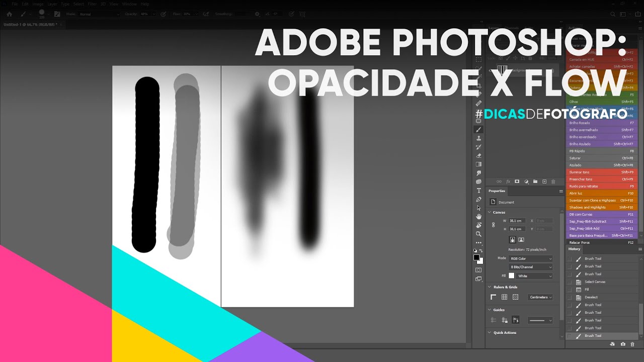Set canvas to landscape orientation

coord(521,240)
